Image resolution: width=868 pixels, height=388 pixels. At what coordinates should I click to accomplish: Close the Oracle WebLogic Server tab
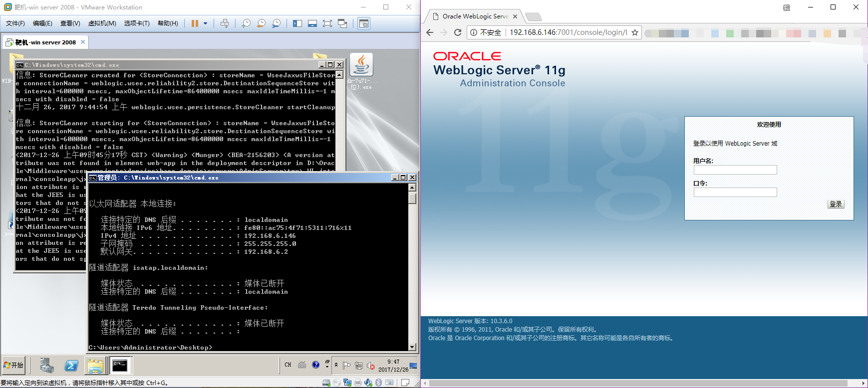515,16
